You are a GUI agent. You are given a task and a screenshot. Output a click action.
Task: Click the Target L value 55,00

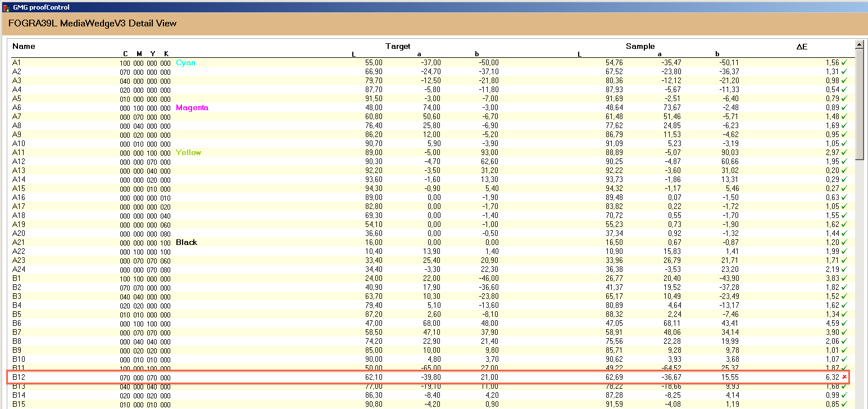click(374, 62)
